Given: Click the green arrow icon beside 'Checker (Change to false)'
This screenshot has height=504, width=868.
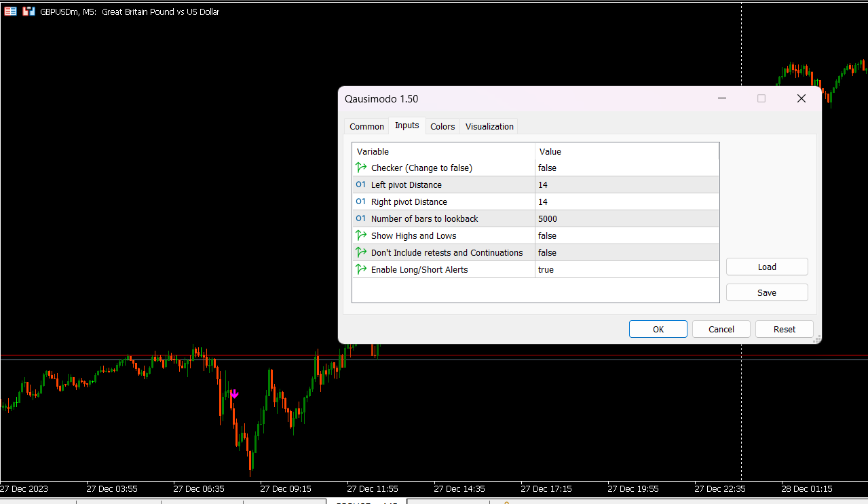Looking at the screenshot, I should tap(360, 168).
